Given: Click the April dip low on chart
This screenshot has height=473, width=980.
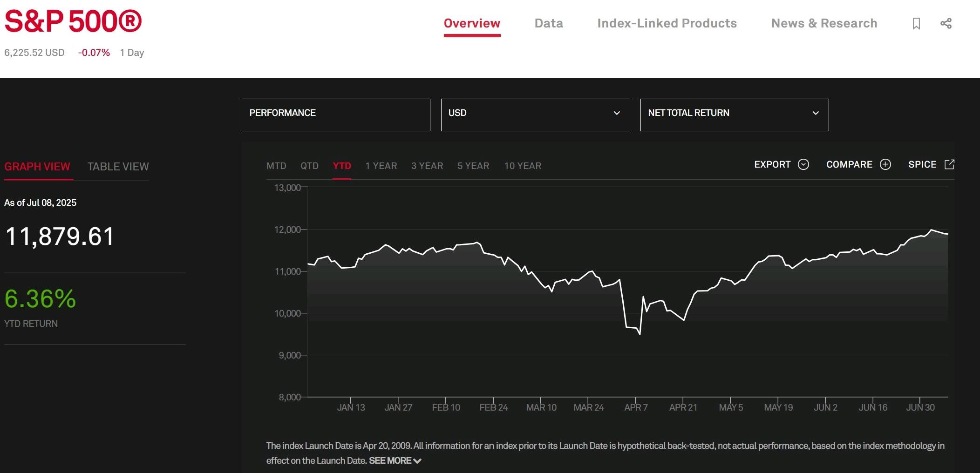Looking at the screenshot, I should pos(640,334).
